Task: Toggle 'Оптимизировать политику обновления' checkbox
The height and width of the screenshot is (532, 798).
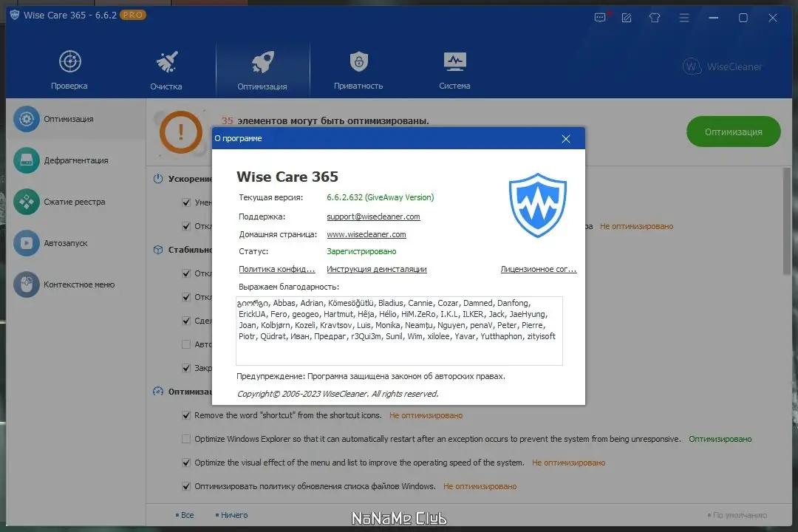Action: pos(186,486)
